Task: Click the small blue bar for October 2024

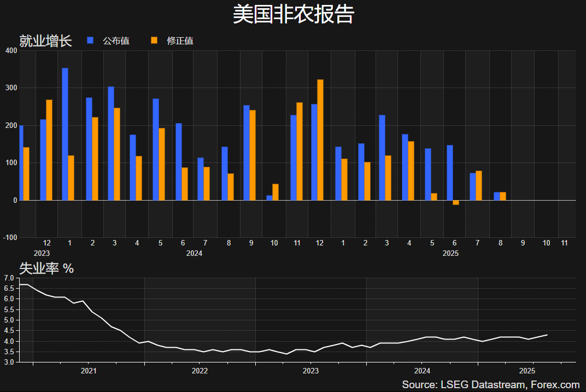Action: pyautogui.click(x=269, y=198)
